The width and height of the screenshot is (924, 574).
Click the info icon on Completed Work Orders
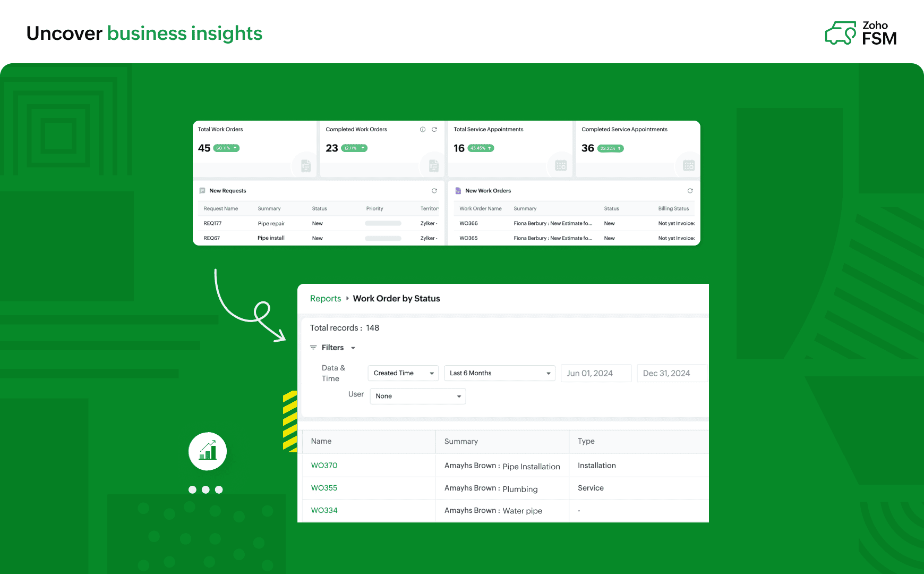tap(423, 129)
